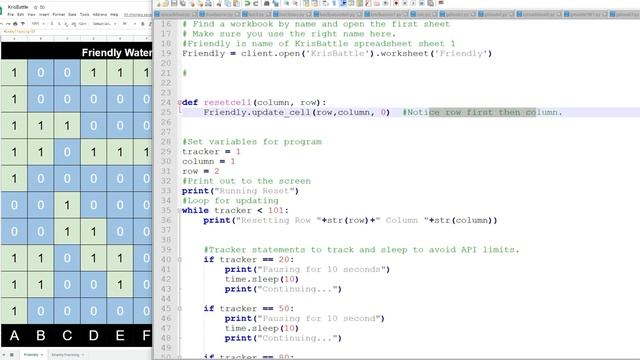Open the all sheets list icon

(12, 355)
